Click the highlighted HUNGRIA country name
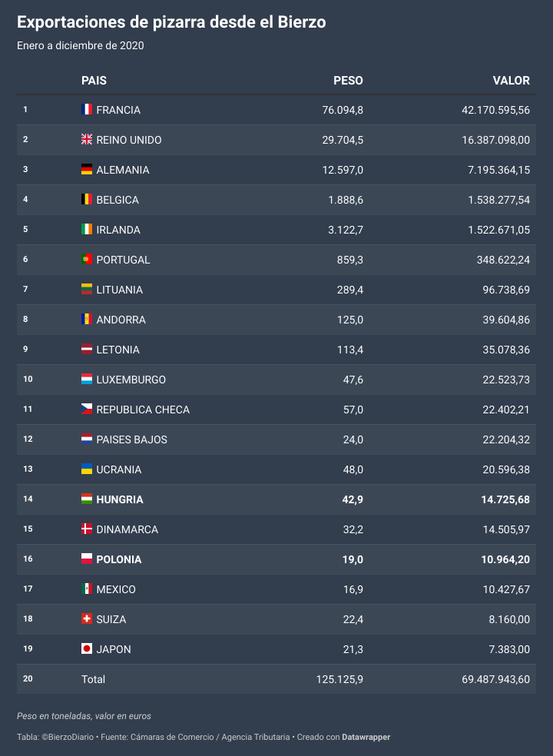The image size is (553, 756). coord(120,499)
